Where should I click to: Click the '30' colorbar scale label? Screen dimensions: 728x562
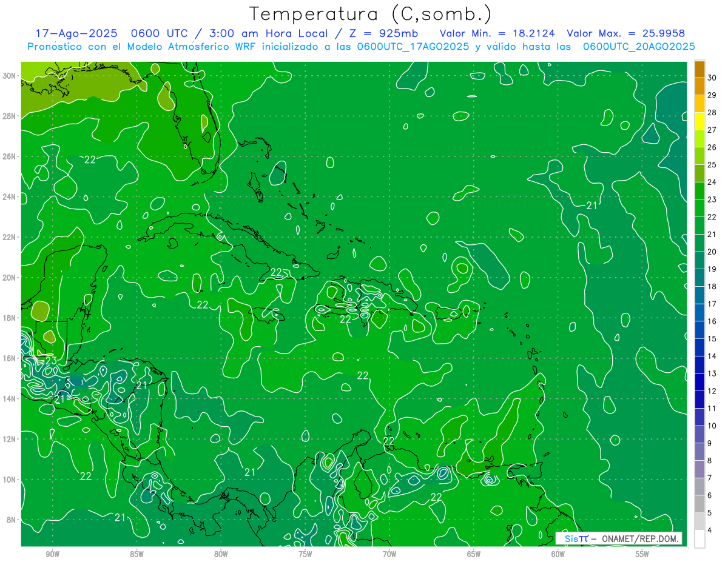coord(712,78)
